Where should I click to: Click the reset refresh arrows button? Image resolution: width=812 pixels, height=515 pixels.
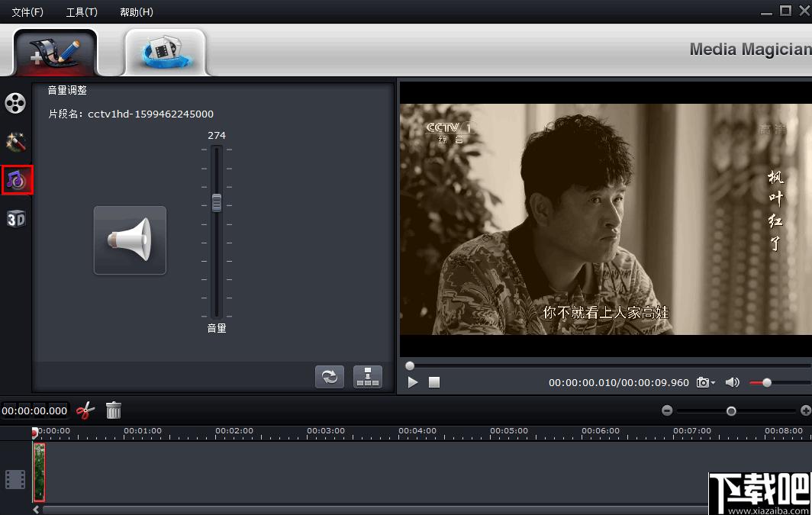pyautogui.click(x=330, y=376)
